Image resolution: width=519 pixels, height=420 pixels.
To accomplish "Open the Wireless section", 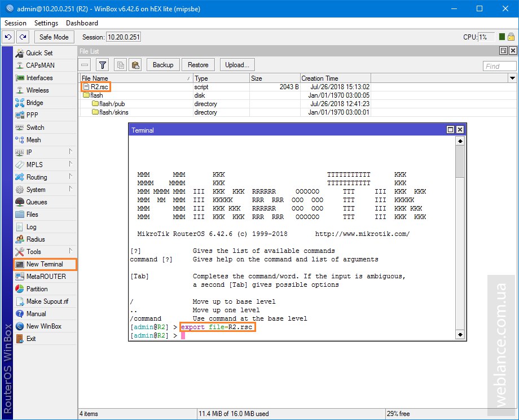I will point(45,90).
